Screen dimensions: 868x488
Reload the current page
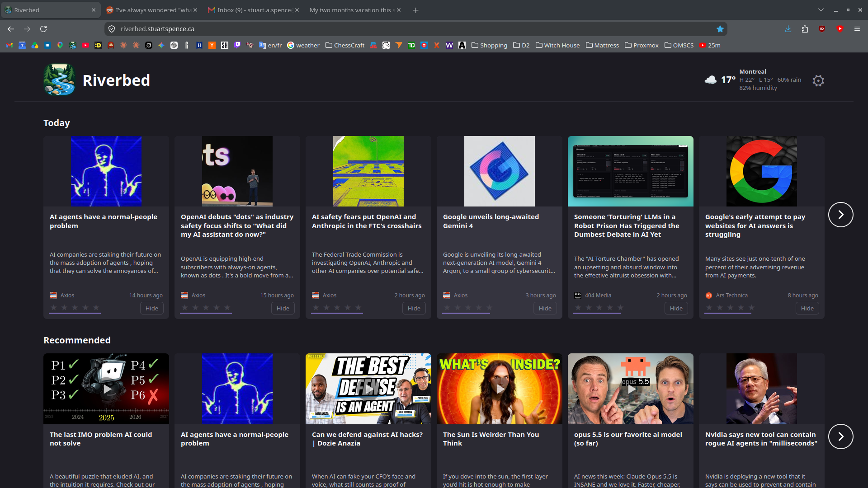(43, 29)
